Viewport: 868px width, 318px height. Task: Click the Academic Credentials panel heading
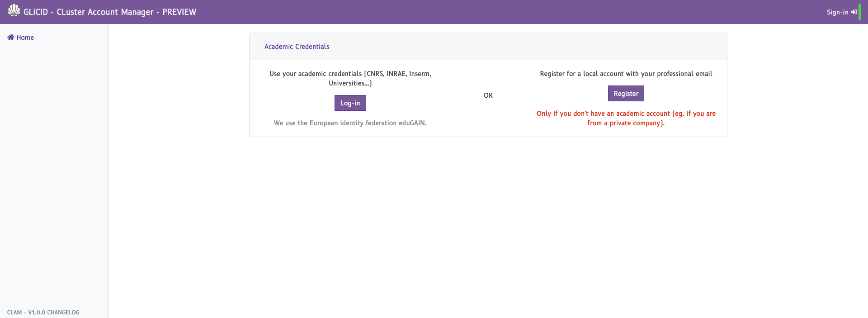(x=297, y=47)
